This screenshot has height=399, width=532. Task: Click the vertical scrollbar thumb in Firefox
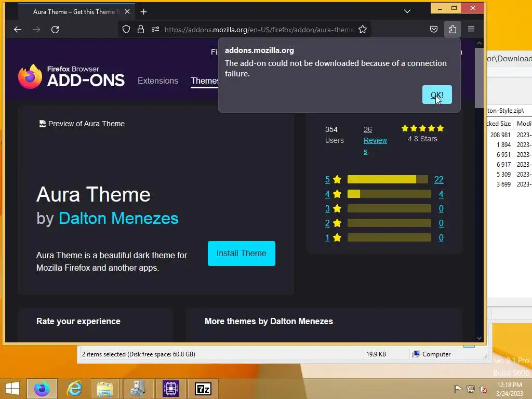[479, 78]
